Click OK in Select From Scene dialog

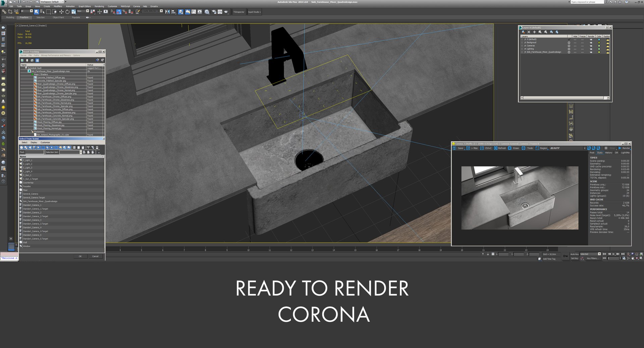click(80, 256)
